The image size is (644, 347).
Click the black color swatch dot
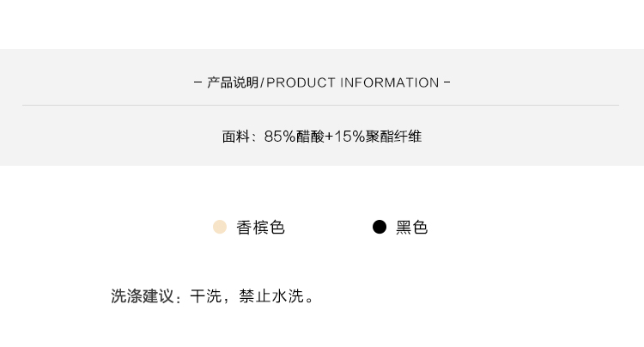(380, 227)
